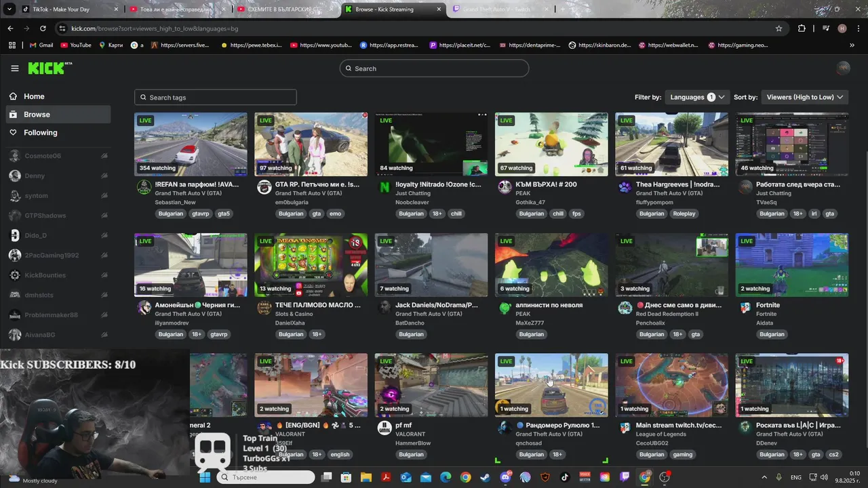The image size is (868, 488).
Task: Open TikTok app from the taskbar
Action: click(x=565, y=477)
